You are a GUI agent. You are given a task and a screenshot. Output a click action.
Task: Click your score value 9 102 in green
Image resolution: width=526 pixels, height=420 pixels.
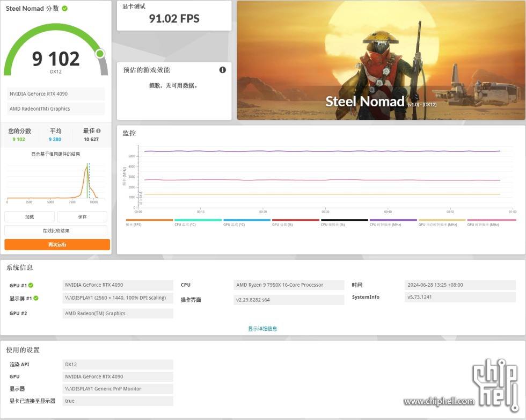(x=19, y=139)
